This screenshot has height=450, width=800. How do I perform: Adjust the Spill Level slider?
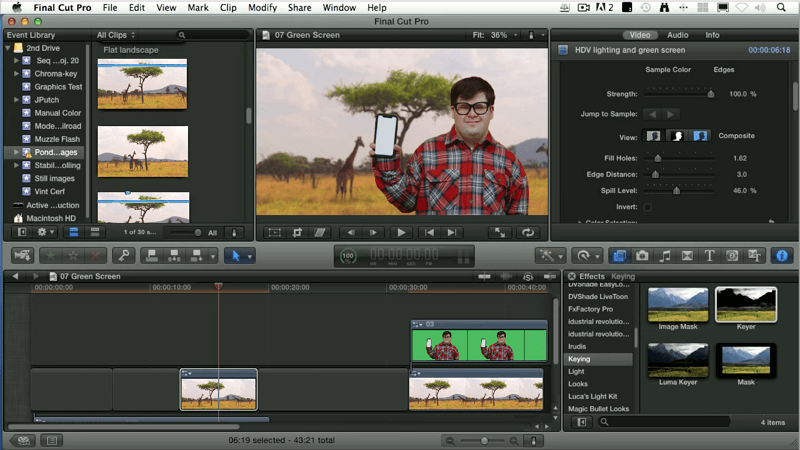click(677, 190)
